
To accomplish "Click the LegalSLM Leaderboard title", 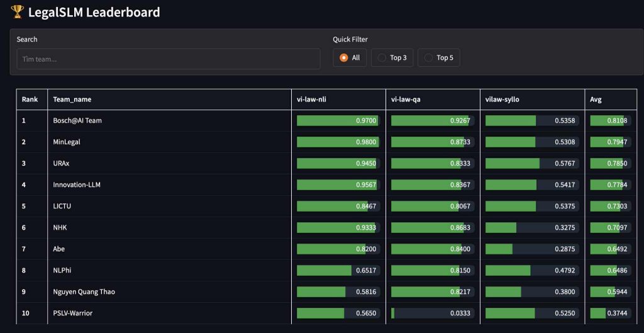I will point(94,12).
